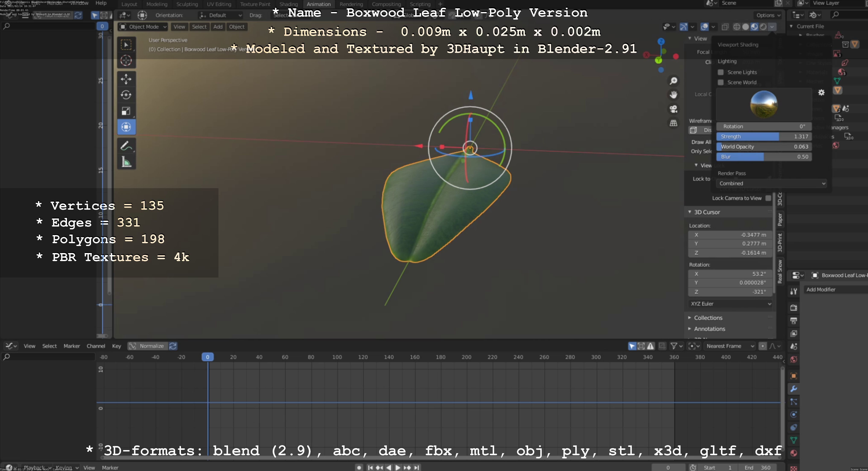Open HDRI settings gear in shading popup

tap(821, 93)
